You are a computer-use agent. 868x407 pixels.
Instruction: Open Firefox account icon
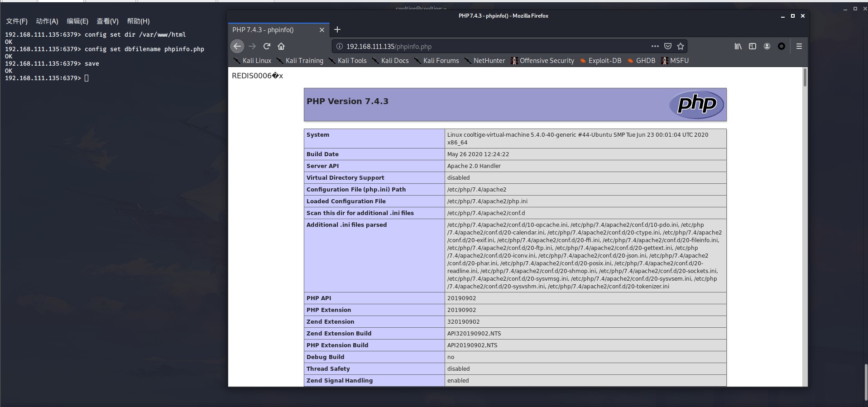767,46
